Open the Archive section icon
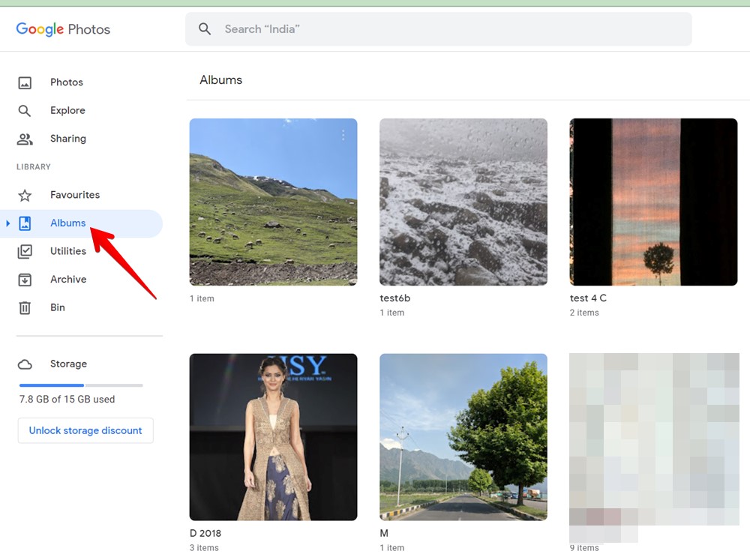This screenshot has width=750, height=560. click(x=25, y=279)
